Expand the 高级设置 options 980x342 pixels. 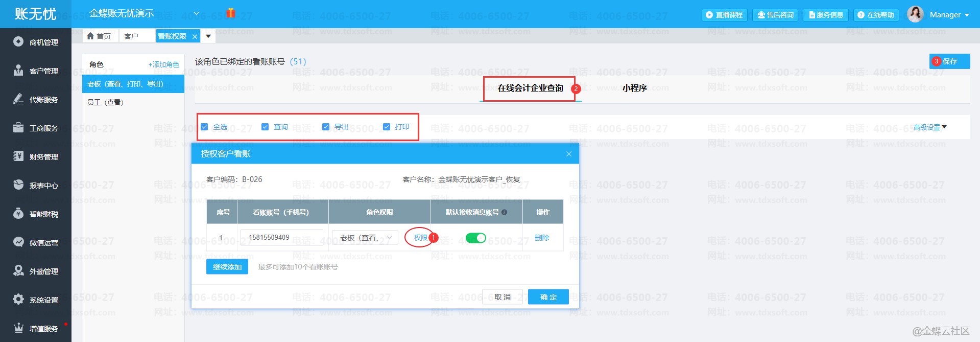929,127
